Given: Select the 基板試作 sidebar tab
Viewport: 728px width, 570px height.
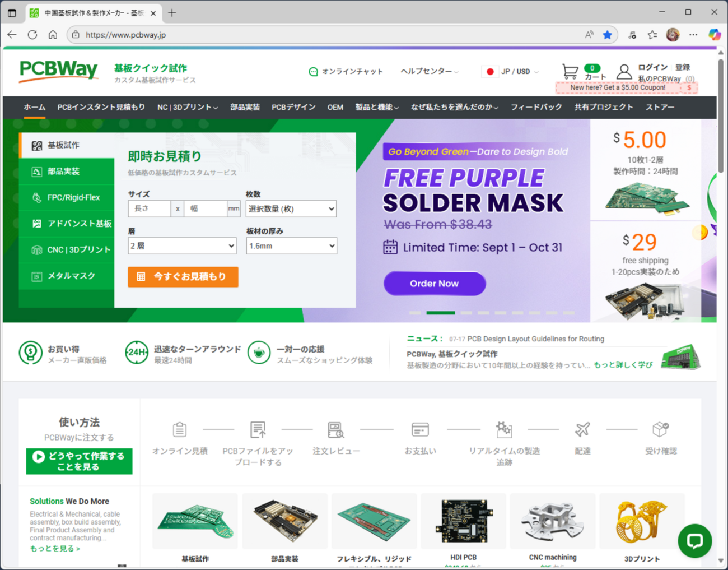Looking at the screenshot, I should (x=67, y=145).
